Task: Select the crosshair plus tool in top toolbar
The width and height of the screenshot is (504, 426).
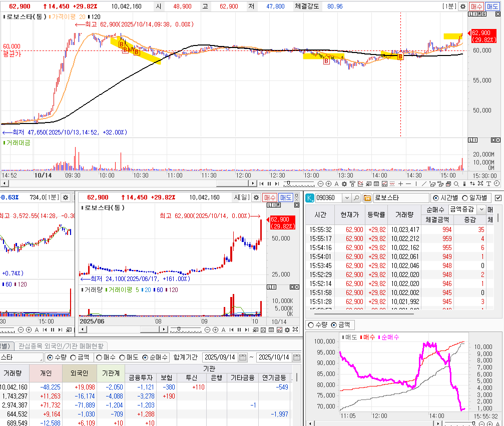Action: [400, 183]
